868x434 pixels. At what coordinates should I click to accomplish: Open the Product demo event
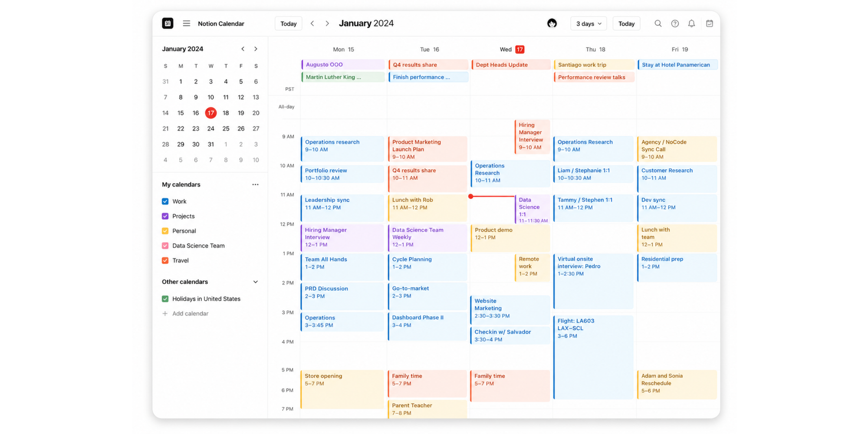pos(510,238)
